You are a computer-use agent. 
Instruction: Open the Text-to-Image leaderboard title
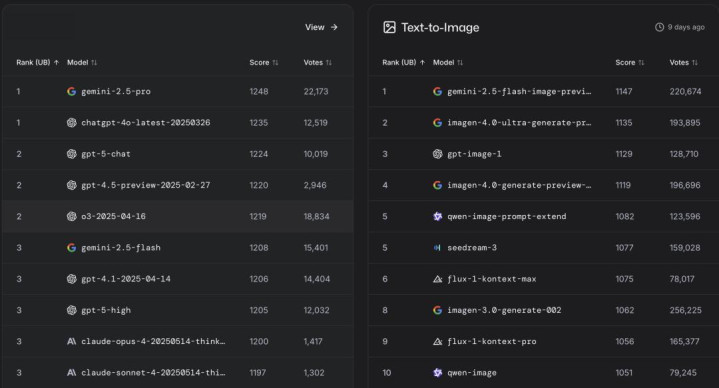440,28
